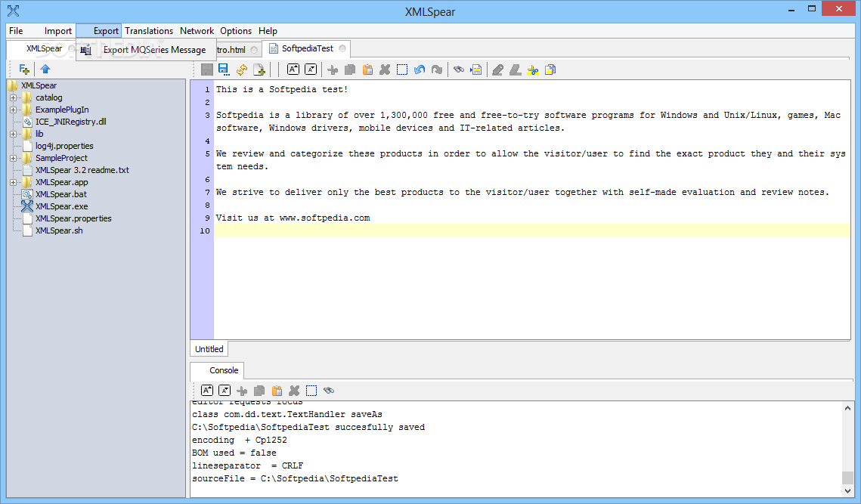Expand the lib folder node
The image size is (861, 504).
point(13,134)
